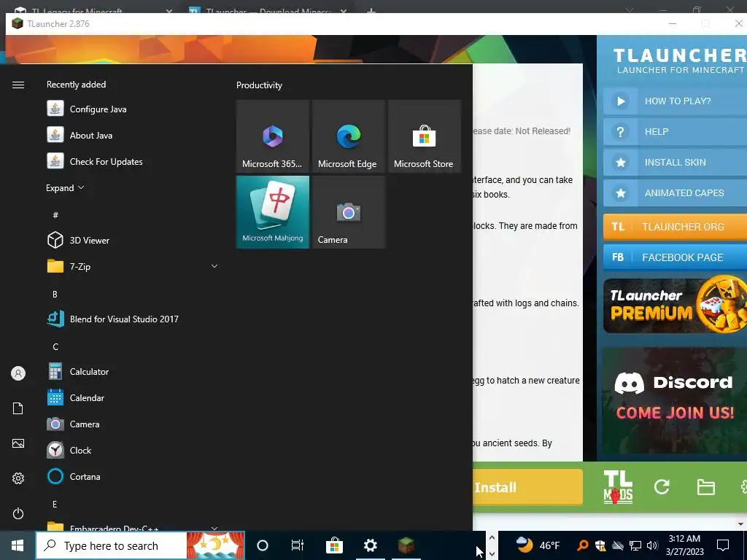The height and width of the screenshot is (560, 747).
Task: Click the Install button in TLauncher
Action: 528,487
